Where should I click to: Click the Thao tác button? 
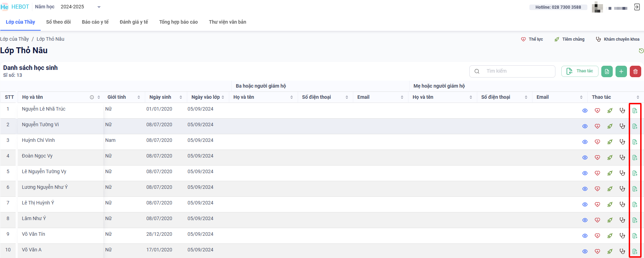click(579, 71)
